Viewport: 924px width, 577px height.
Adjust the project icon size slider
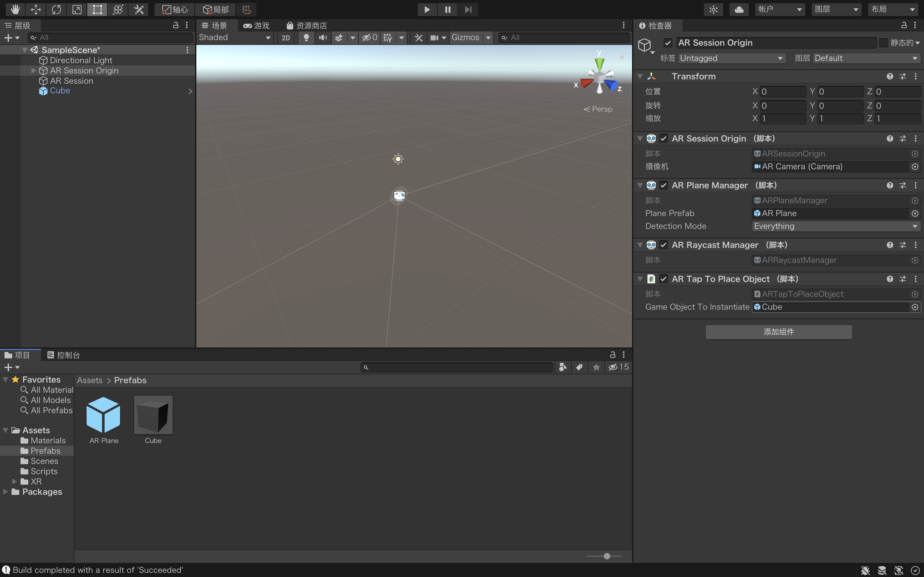[x=607, y=556]
